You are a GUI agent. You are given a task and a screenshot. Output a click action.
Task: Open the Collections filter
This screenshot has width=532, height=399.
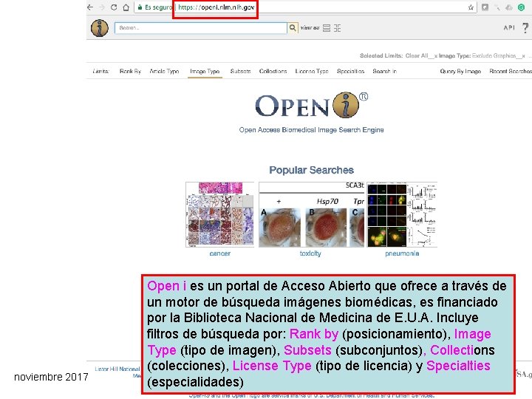click(273, 71)
